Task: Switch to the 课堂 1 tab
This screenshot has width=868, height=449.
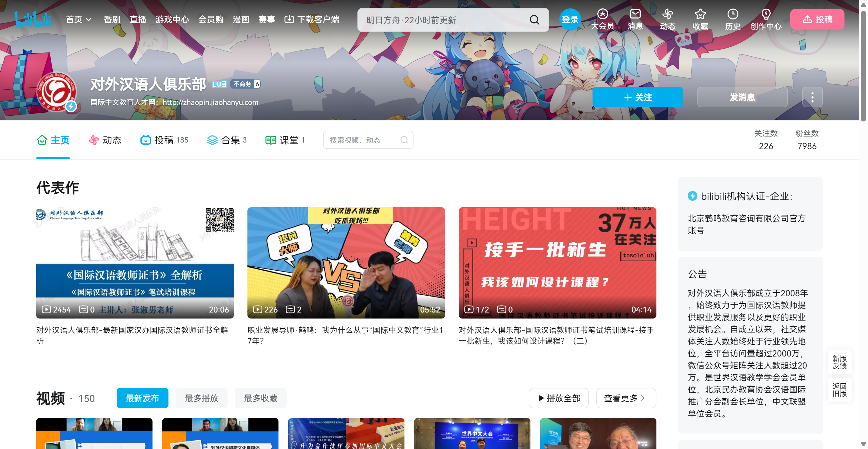Action: [x=285, y=140]
